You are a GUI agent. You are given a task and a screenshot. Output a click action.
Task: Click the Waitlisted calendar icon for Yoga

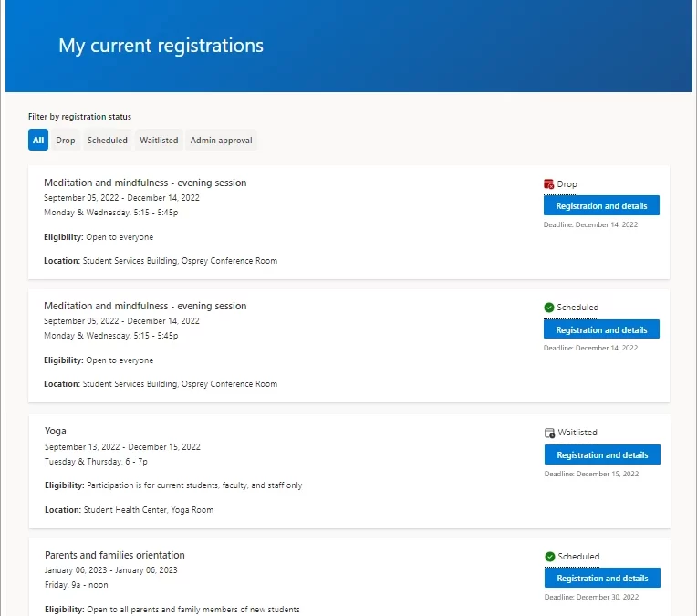click(550, 433)
